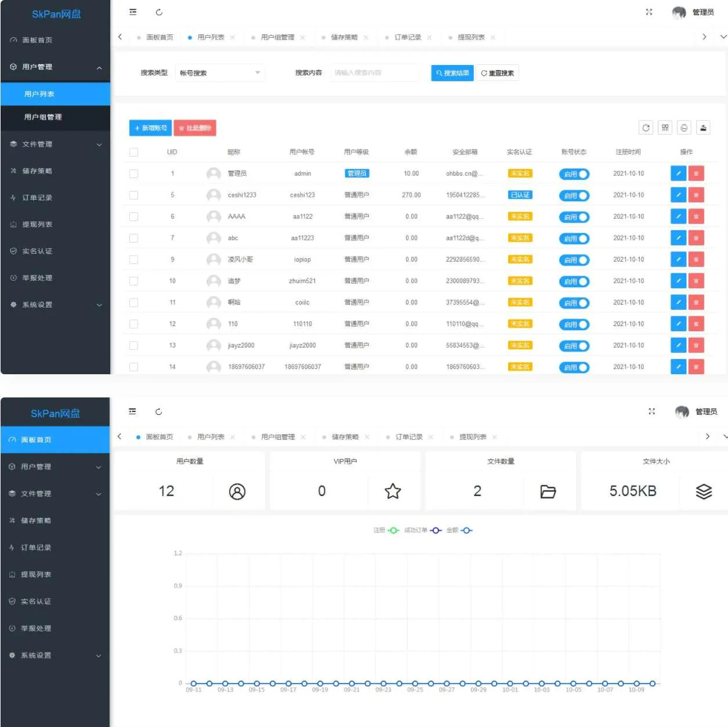Click the red delete icon for ceshi123 row
The height and width of the screenshot is (727, 728).
(x=696, y=195)
